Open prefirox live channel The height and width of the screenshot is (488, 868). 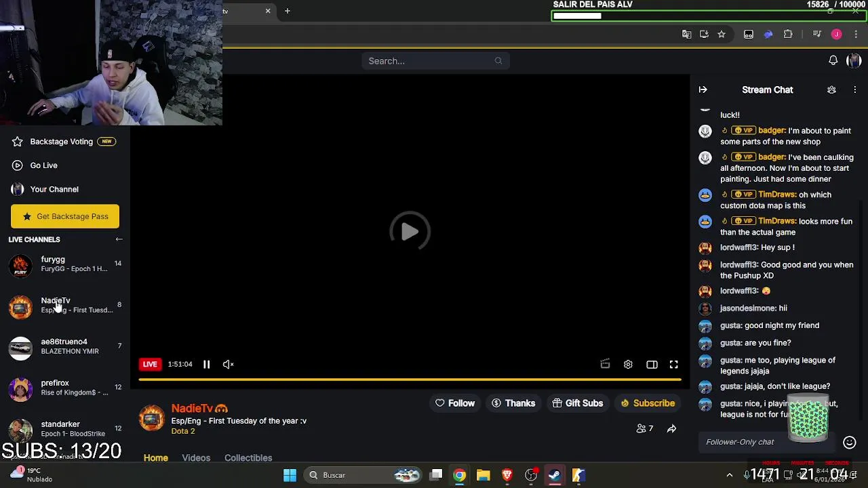click(65, 388)
